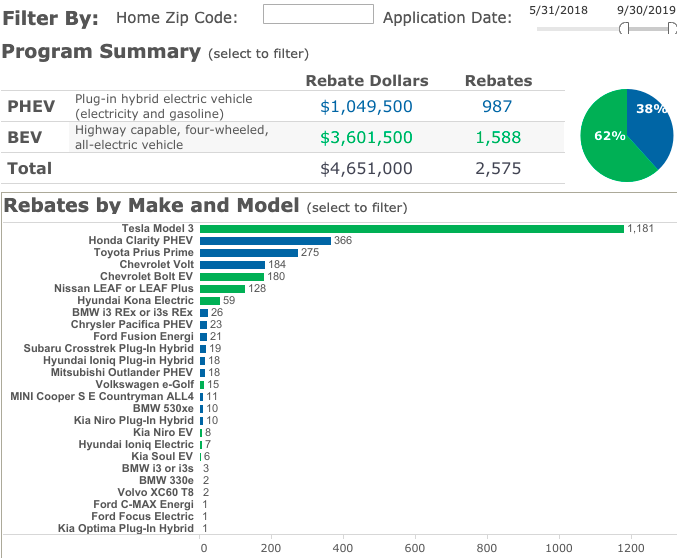Click the Kia Niro EV label
This screenshot has height=558, width=677.
[163, 432]
